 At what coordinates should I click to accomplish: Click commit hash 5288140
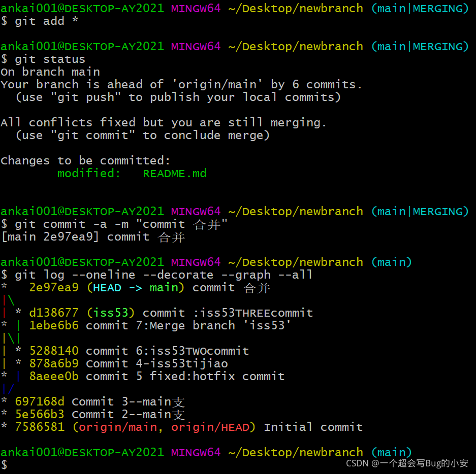[x=54, y=351]
